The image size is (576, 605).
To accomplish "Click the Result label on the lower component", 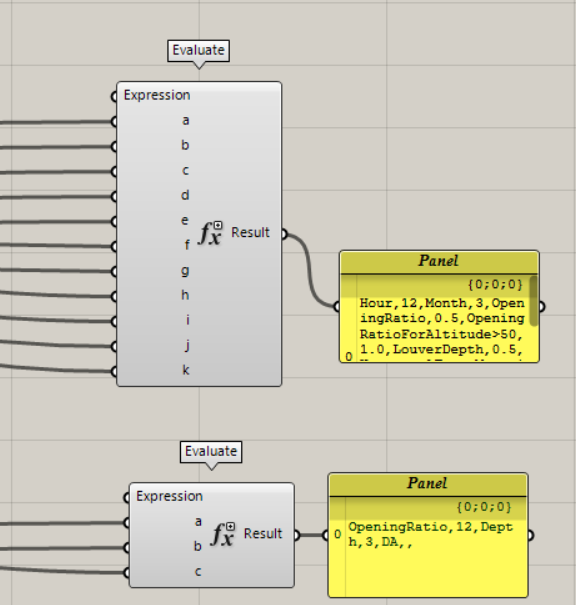I will click(263, 534).
